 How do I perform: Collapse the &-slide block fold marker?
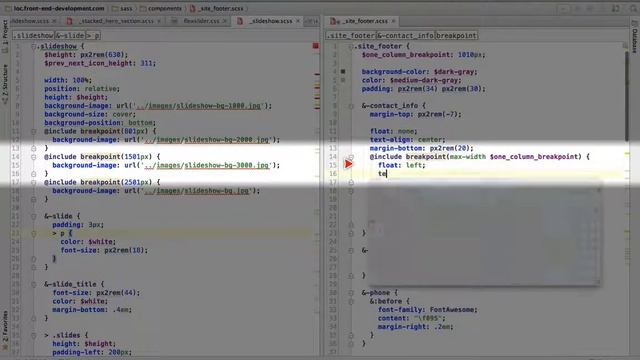[x=34, y=216]
